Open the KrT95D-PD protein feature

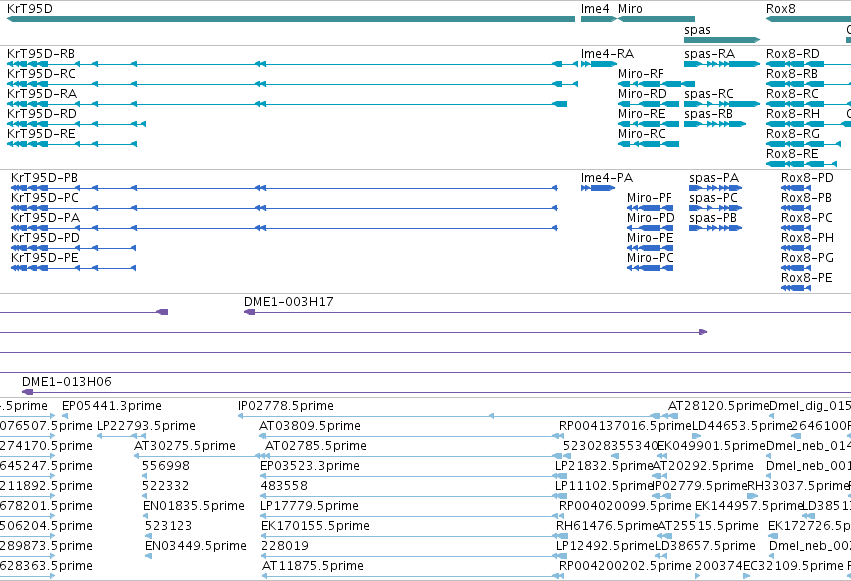[45, 238]
